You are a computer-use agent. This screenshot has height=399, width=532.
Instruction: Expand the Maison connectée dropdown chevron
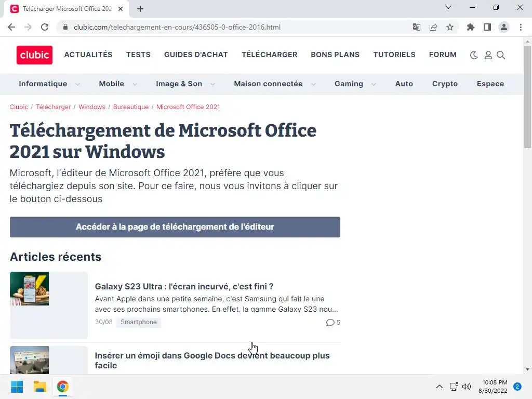pos(313,84)
